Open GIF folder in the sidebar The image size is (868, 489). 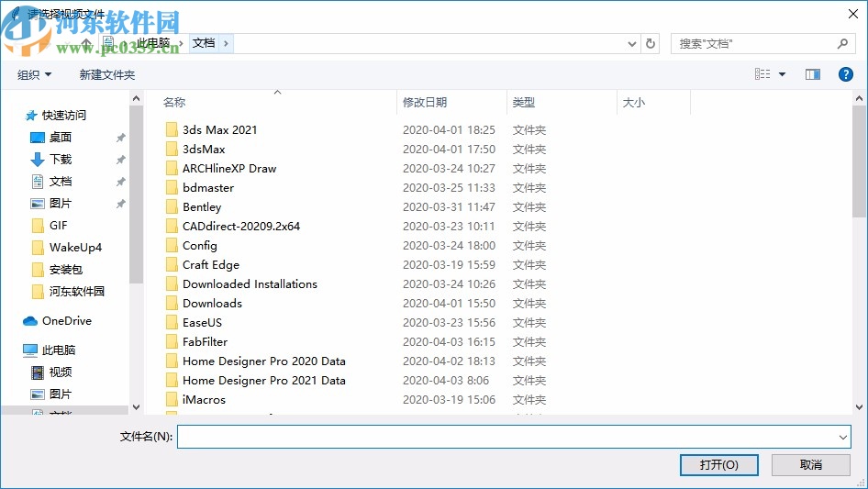tap(58, 226)
